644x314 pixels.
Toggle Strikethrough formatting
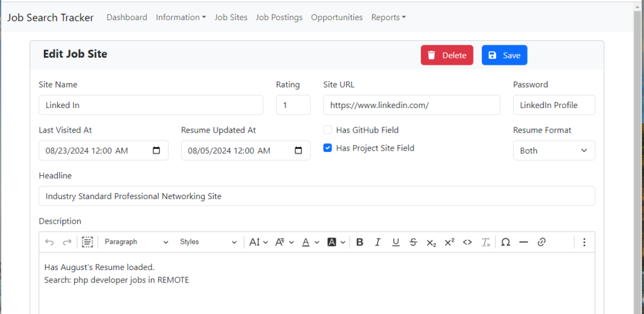point(414,242)
